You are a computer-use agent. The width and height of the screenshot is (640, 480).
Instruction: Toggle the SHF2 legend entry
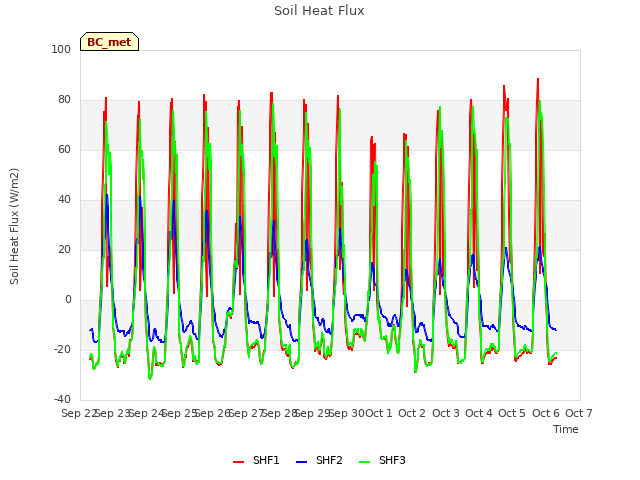319,460
